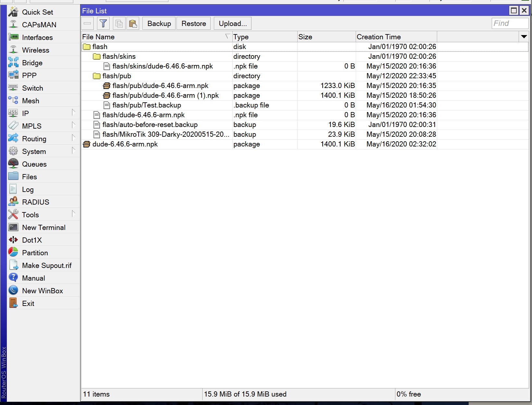Click the Dot1X icon

tap(13, 240)
